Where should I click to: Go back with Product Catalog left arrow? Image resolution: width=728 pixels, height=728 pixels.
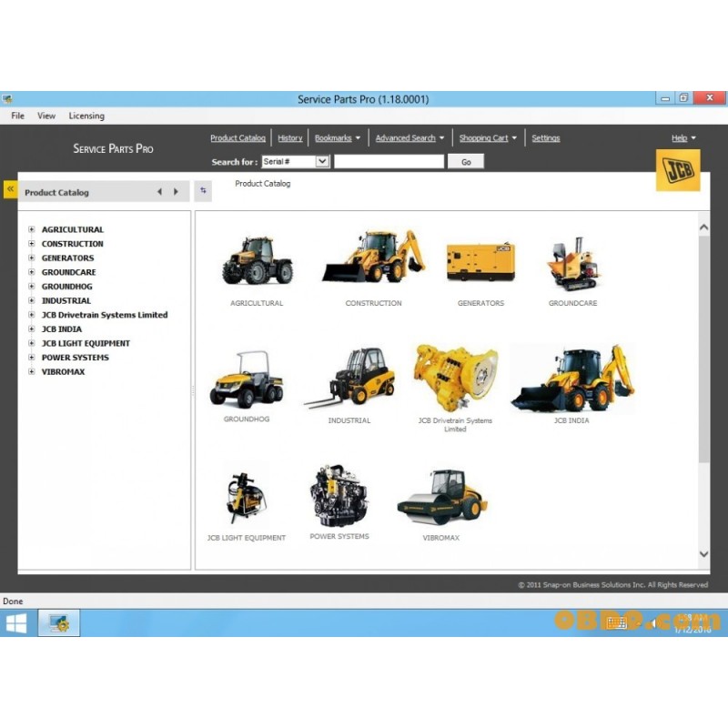(x=160, y=192)
